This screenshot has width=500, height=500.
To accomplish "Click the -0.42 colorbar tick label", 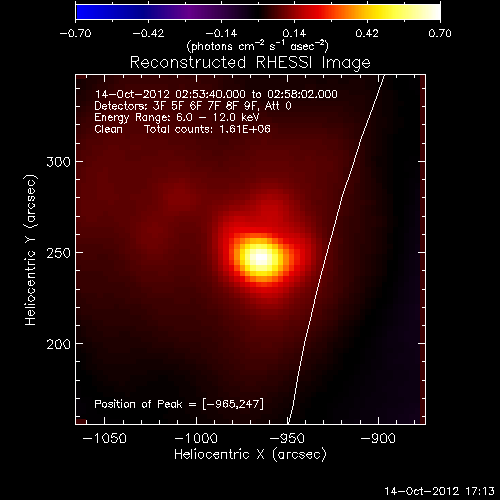I will click(x=148, y=33).
